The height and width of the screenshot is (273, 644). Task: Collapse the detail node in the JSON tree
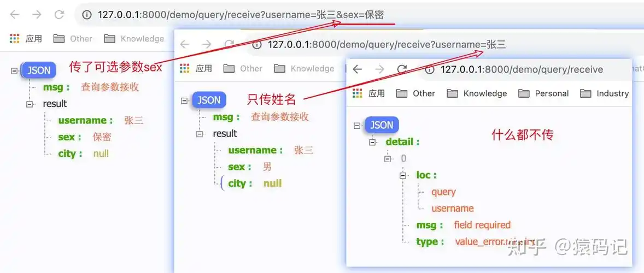(373, 142)
